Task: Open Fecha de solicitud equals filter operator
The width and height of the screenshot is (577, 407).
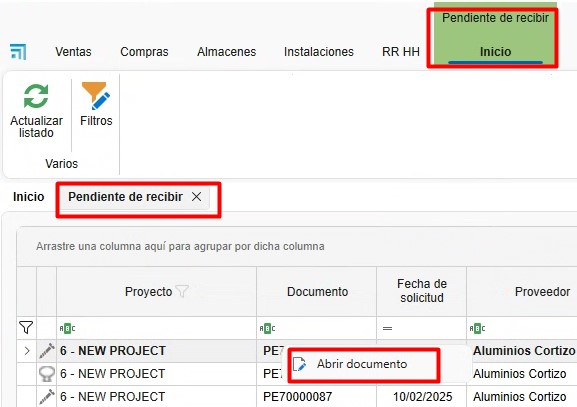Action: [387, 328]
